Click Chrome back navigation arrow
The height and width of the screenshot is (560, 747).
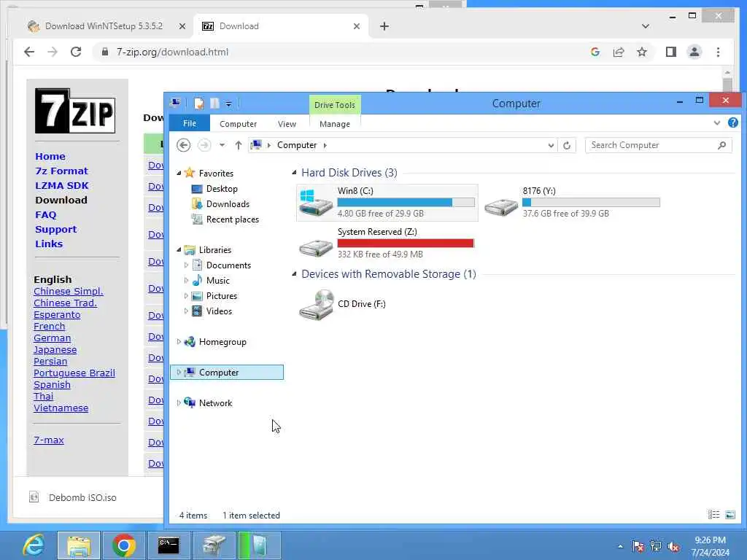(29, 52)
